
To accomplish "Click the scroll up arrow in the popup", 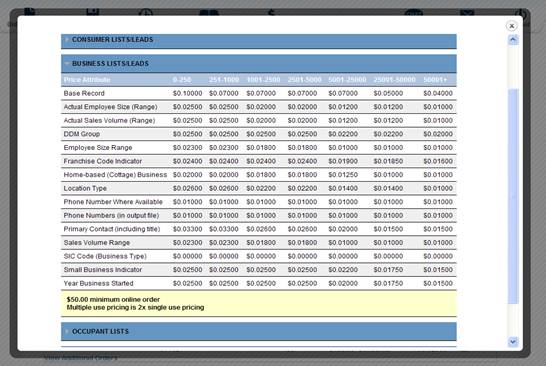I will coord(513,39).
